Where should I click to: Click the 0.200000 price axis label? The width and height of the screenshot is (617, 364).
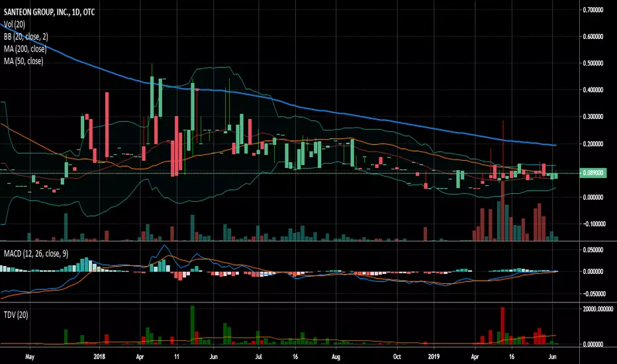[x=593, y=144]
